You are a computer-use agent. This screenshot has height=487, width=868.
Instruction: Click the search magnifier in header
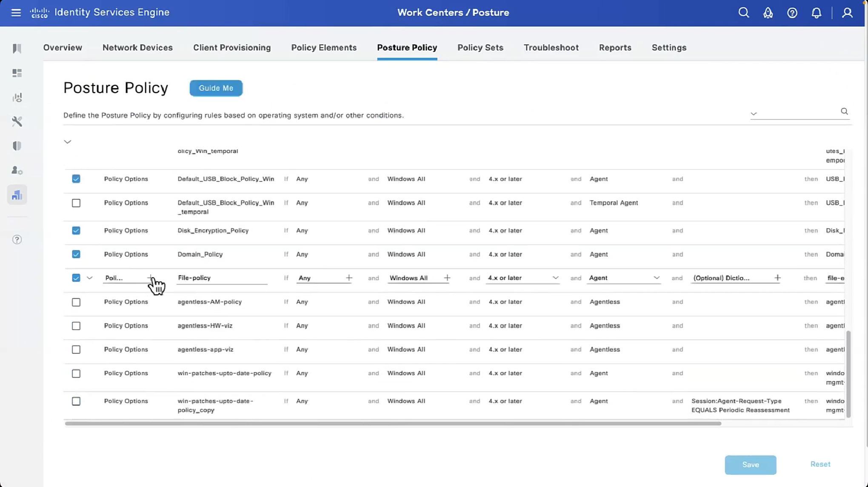tap(743, 12)
